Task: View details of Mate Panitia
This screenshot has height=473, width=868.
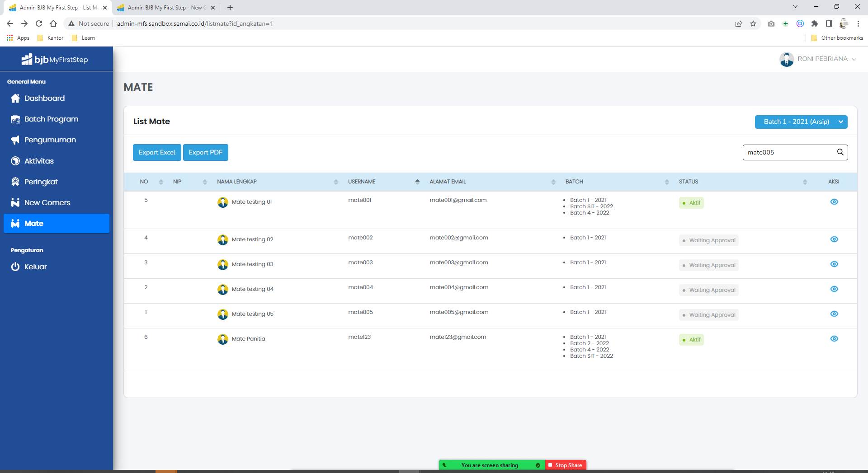Action: [x=834, y=339]
